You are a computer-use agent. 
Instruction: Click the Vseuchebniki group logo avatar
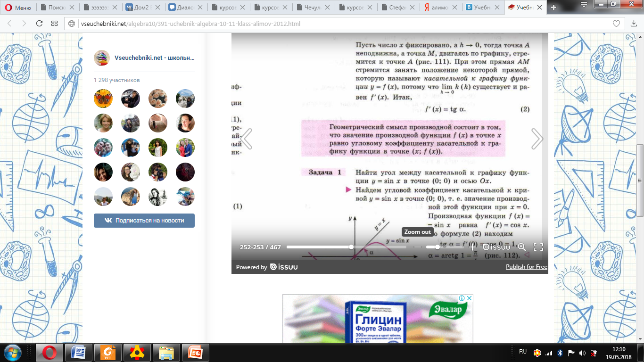[102, 58]
